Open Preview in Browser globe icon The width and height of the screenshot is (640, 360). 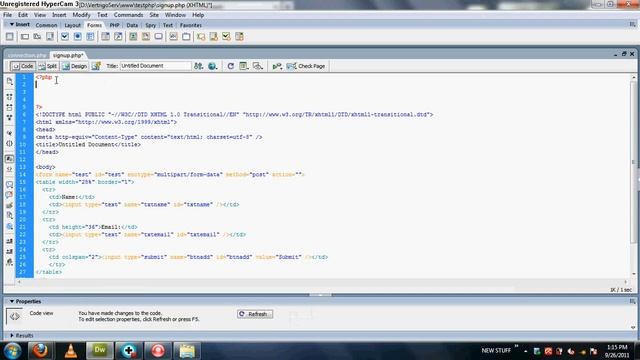coord(212,66)
